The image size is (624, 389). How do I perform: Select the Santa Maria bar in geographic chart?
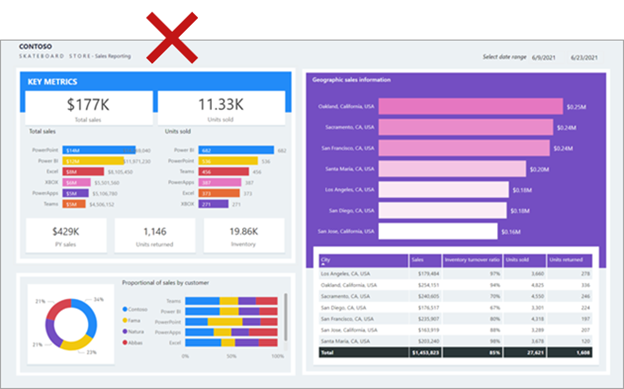pos(452,169)
